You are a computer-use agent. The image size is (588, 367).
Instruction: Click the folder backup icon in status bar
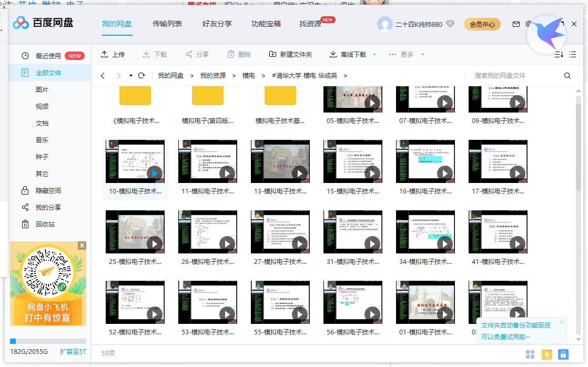click(x=547, y=354)
